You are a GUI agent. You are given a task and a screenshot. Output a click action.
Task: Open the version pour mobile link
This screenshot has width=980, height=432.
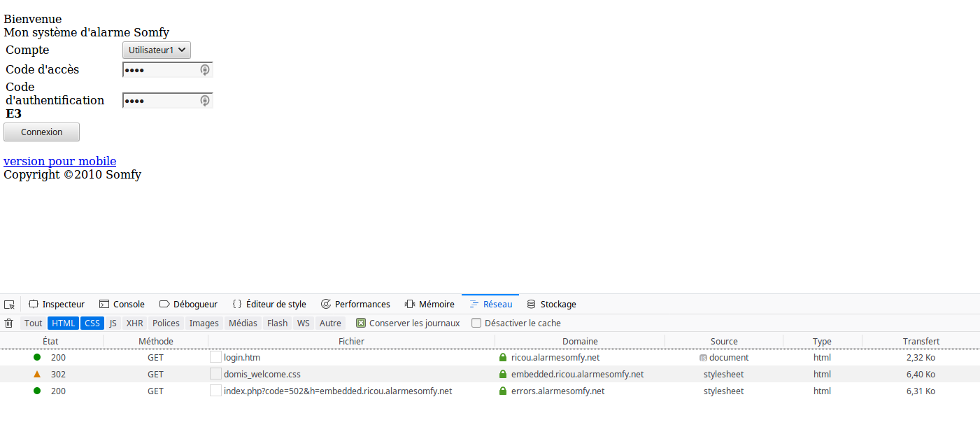tap(60, 161)
